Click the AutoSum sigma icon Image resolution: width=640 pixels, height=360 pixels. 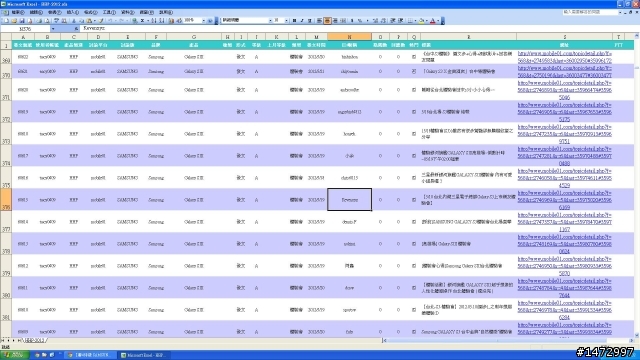point(142,21)
